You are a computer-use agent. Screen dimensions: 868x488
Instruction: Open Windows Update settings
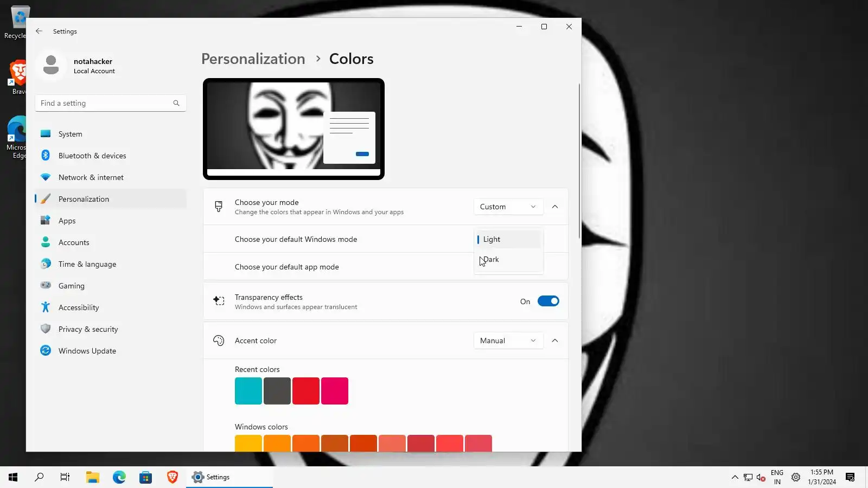pos(111,351)
